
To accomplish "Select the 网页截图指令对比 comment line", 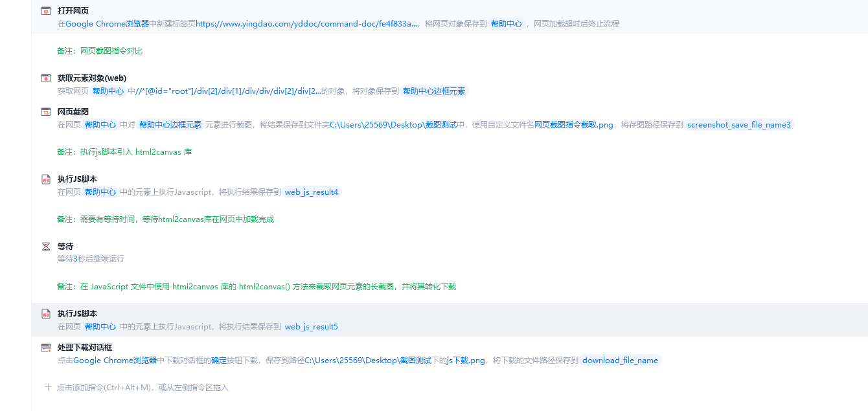I will [100, 51].
